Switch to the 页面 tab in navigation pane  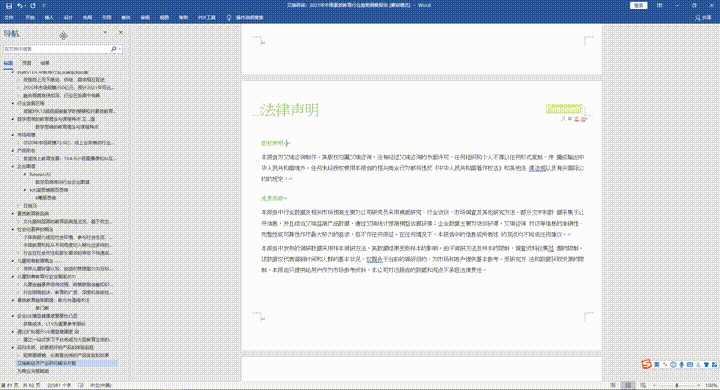pos(27,63)
